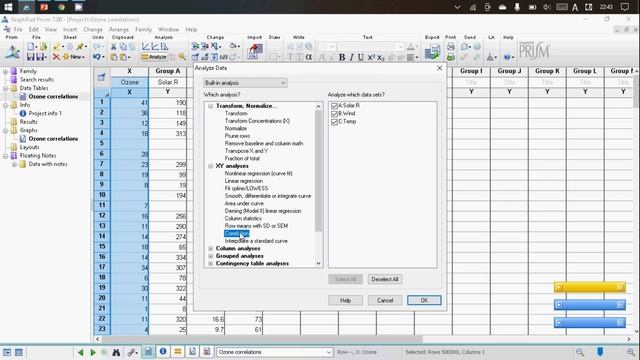This screenshot has height=360, width=640.
Task: Click the zoom out magnifier icon
Action: (x=580, y=352)
